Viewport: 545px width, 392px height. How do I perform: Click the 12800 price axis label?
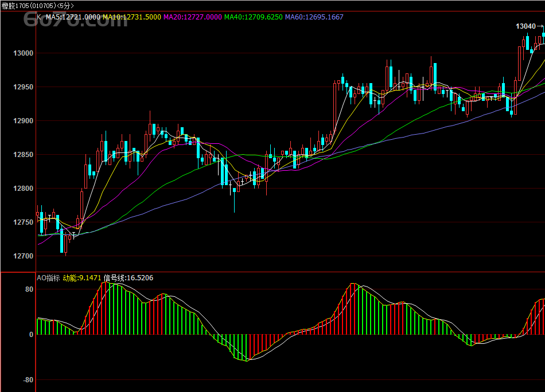(x=24, y=189)
